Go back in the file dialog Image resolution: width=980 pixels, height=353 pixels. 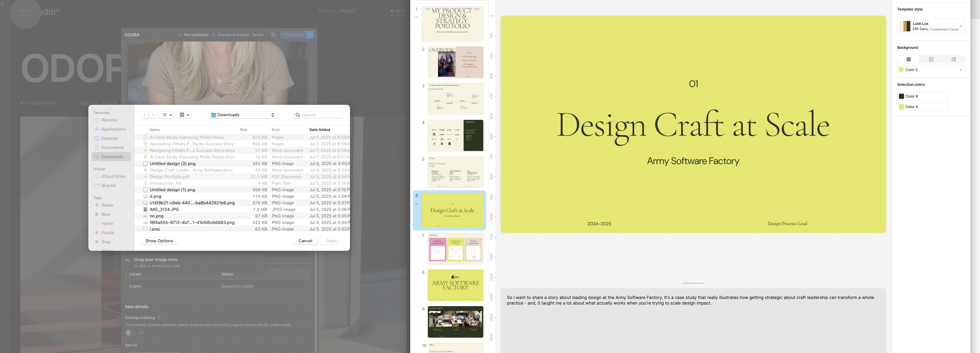(x=145, y=115)
